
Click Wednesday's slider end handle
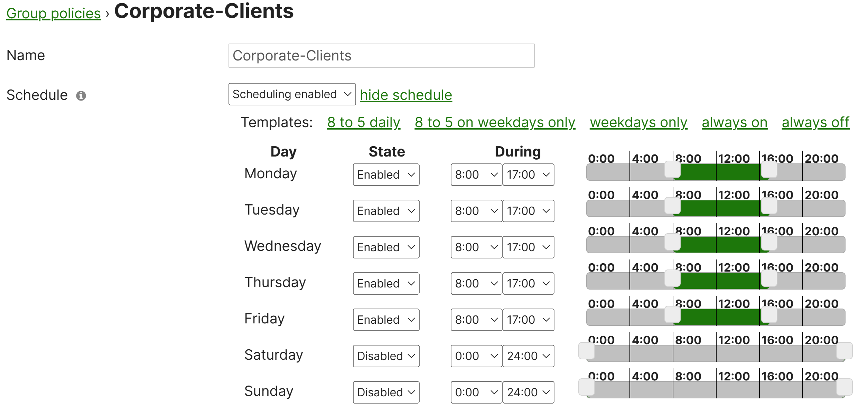click(x=769, y=242)
